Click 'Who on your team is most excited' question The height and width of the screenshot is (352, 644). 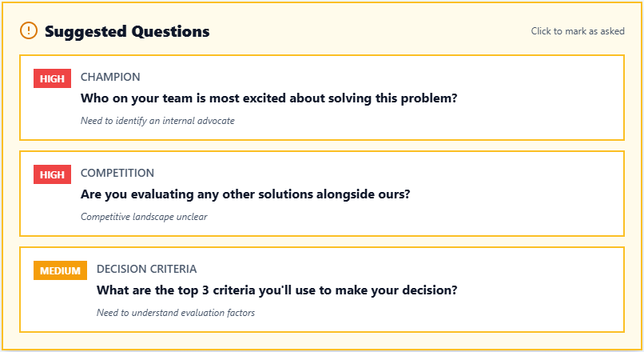pyautogui.click(x=269, y=98)
